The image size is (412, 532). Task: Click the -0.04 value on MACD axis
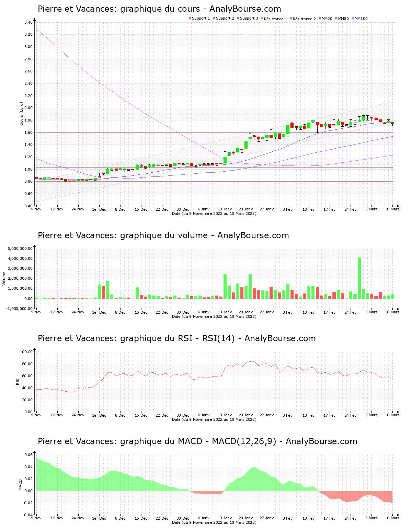(x=28, y=515)
